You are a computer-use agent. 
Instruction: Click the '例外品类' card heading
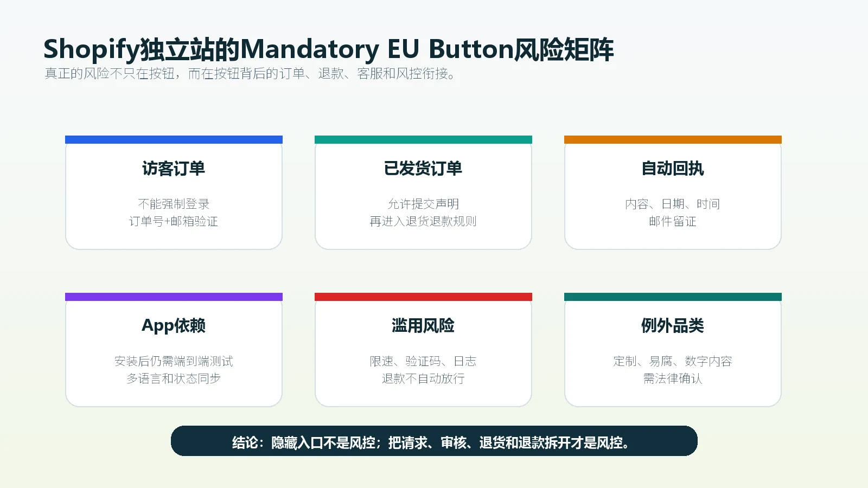pos(673,326)
